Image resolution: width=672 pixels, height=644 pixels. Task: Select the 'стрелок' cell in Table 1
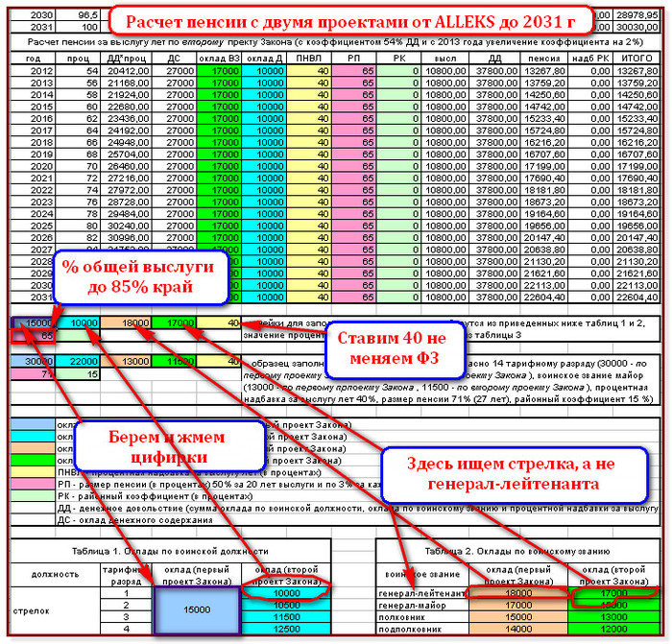(55, 611)
